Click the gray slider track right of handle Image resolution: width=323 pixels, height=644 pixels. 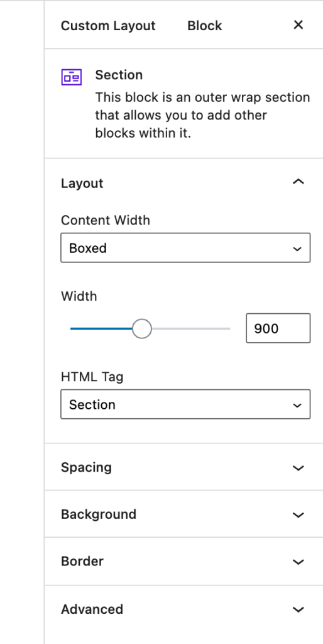(191, 328)
